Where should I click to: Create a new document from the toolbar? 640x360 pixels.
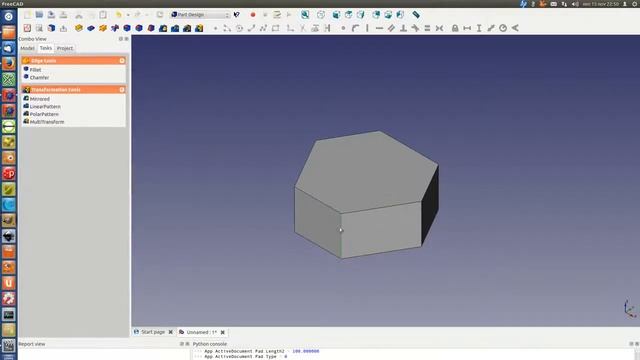27,15
